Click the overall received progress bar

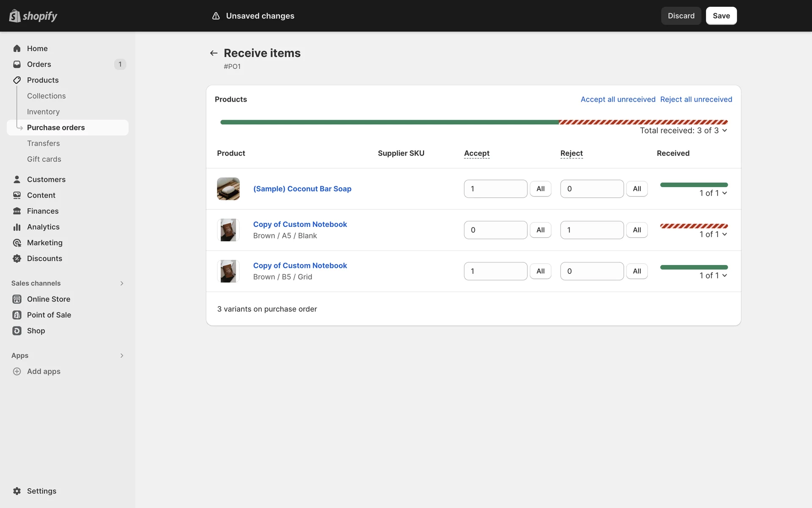click(x=474, y=122)
